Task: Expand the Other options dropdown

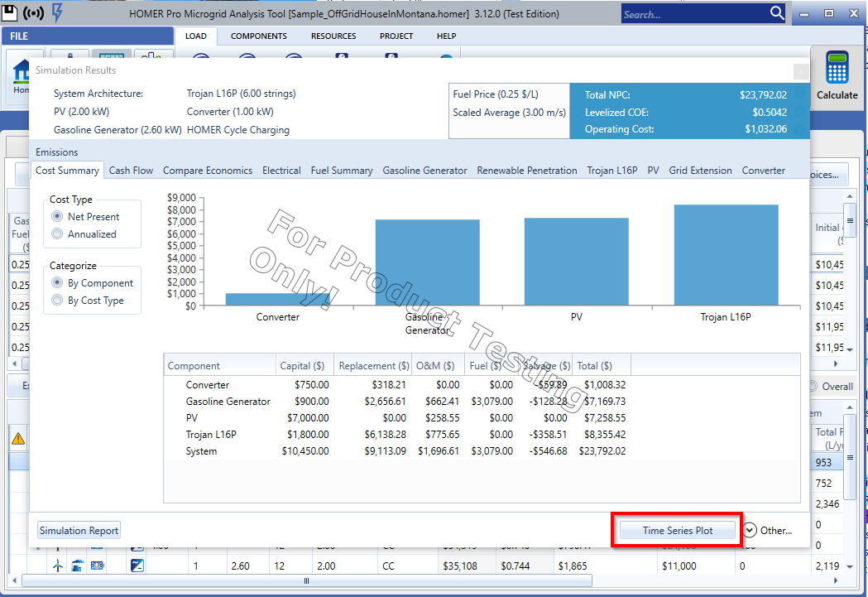Action: [x=750, y=531]
